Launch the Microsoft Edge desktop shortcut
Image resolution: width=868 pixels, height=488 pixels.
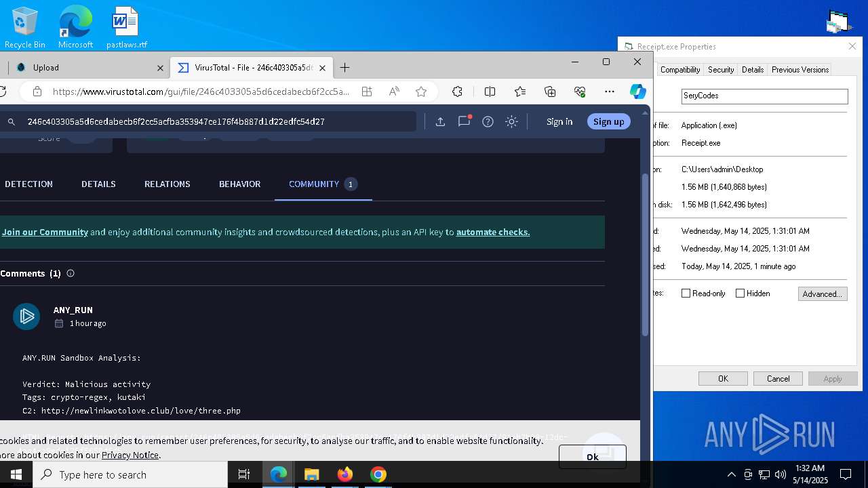pos(75,27)
